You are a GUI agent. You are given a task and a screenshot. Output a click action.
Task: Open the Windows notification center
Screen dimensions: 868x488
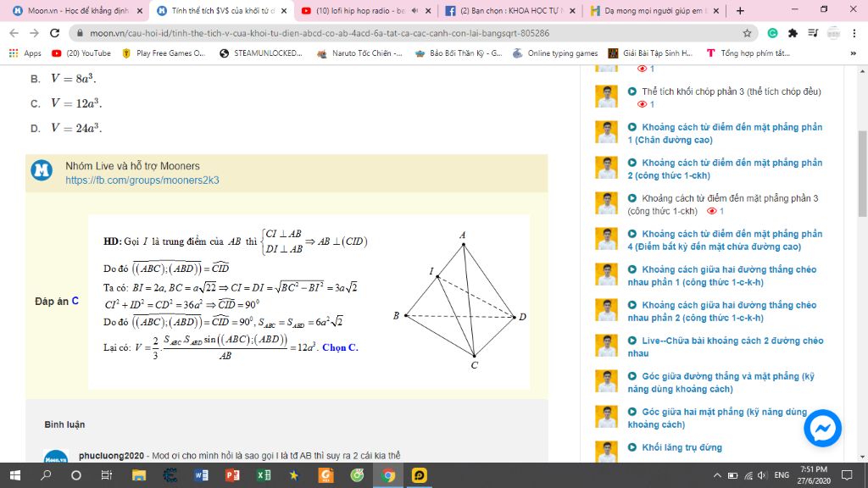coord(847,475)
